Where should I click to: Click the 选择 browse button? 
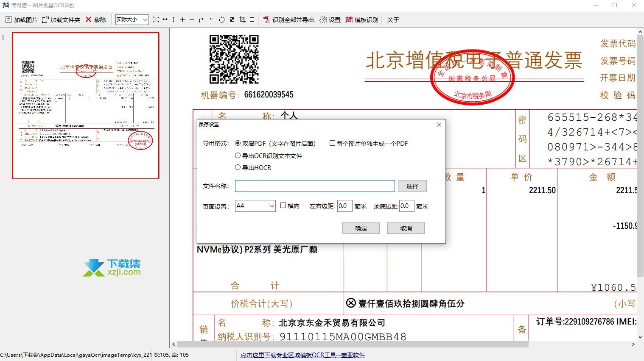pos(412,186)
